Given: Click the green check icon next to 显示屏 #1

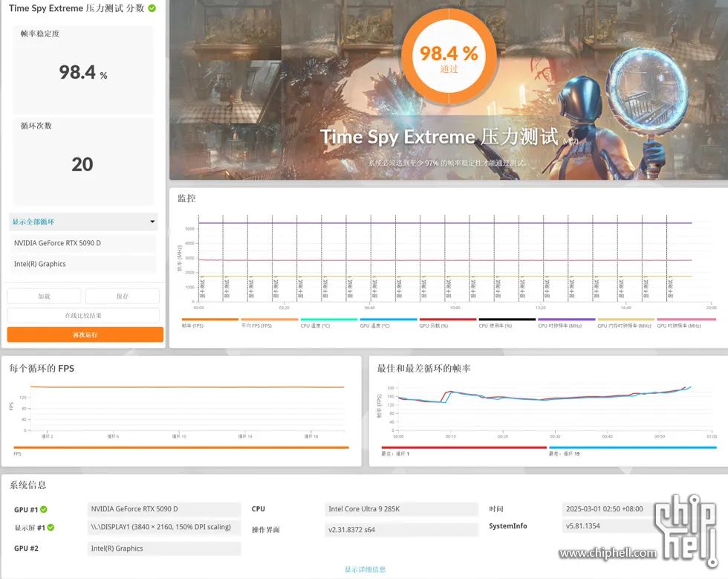Looking at the screenshot, I should pyautogui.click(x=51, y=528).
